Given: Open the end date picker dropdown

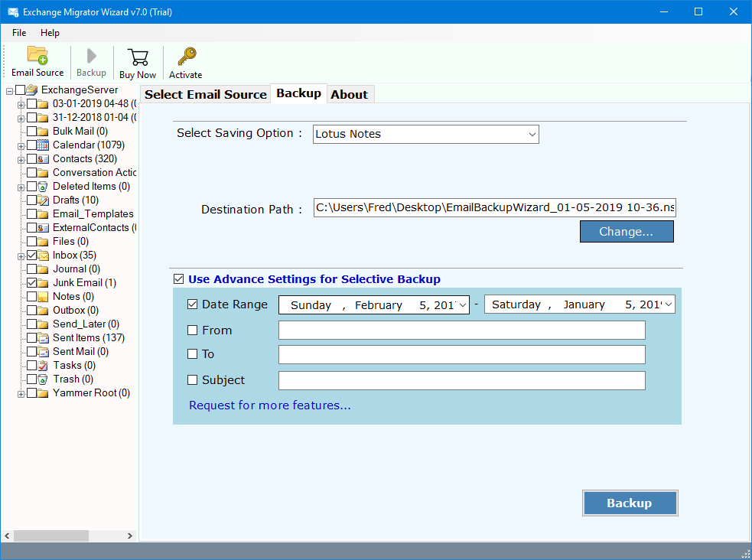Looking at the screenshot, I should tap(669, 304).
